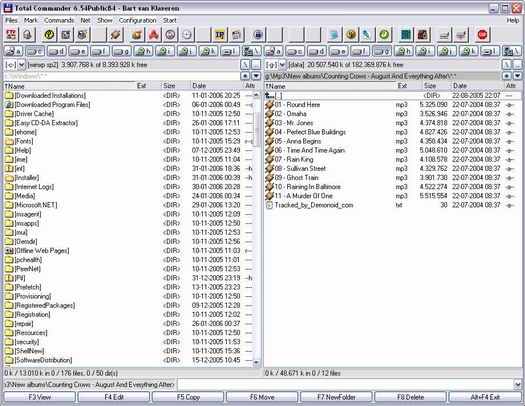Image resolution: width=525 pixels, height=406 pixels.
Task: Click the first red toolbar icon at far left
Action: (11, 34)
